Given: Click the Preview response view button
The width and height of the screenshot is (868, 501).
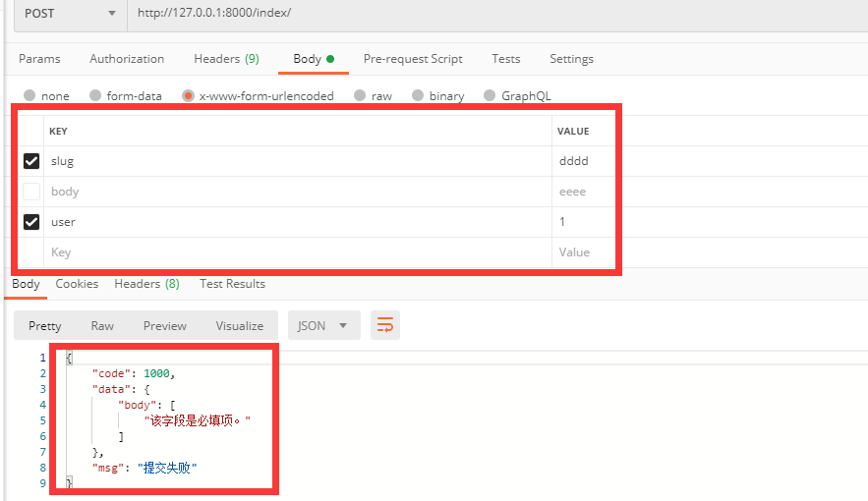Looking at the screenshot, I should 164,325.
